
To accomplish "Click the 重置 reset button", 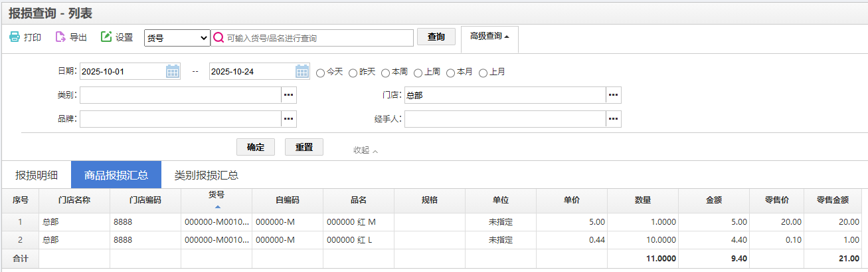I will click(304, 147).
